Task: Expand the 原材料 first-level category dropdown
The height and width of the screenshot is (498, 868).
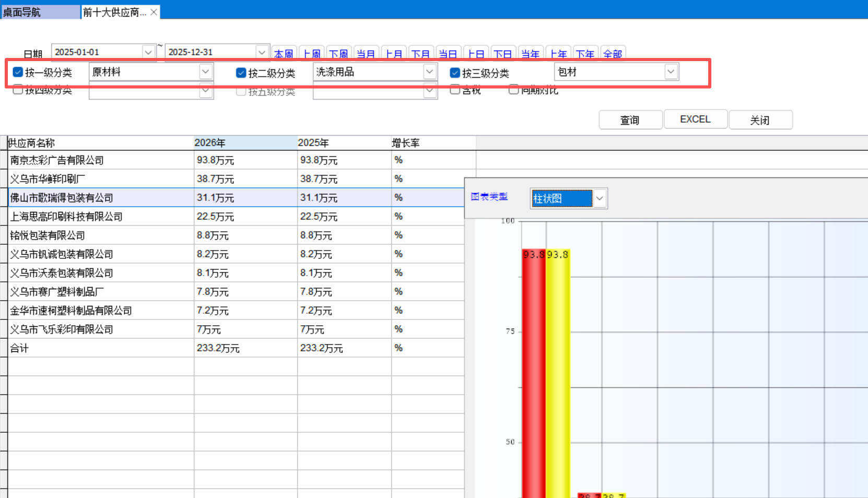Action: tap(206, 72)
